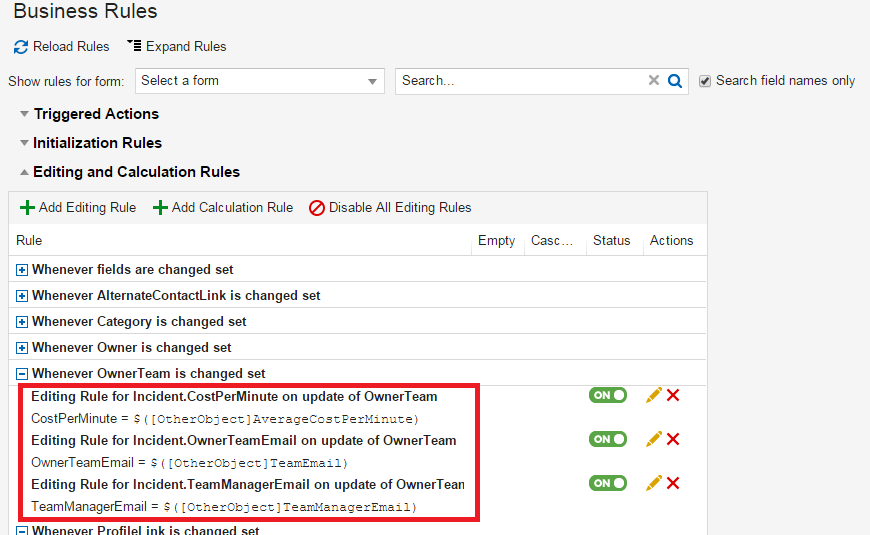This screenshot has height=535, width=870.
Task: Click the search magnifier icon
Action: 675,81
